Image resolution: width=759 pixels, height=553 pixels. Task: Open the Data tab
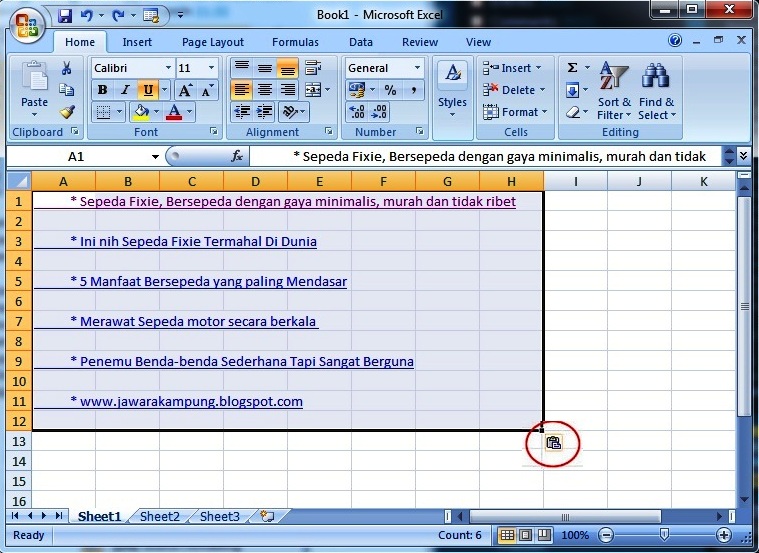[361, 42]
